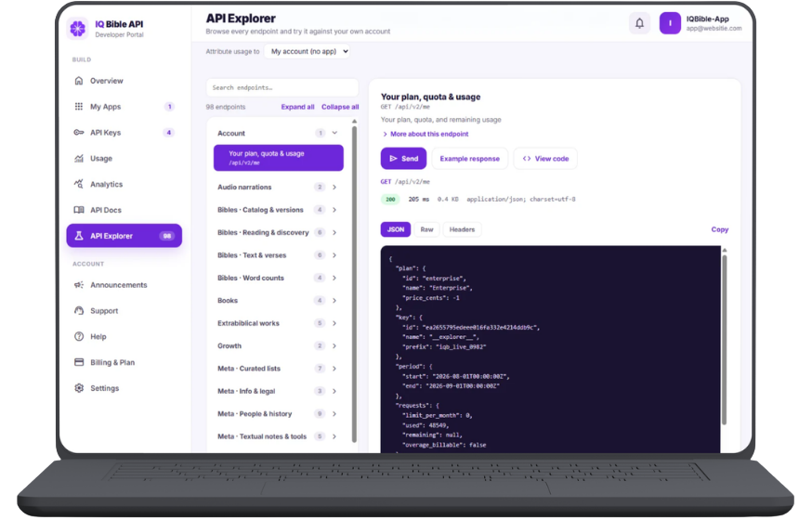
Task: Select Your plan, quota & usage endpoint
Action: click(279, 158)
